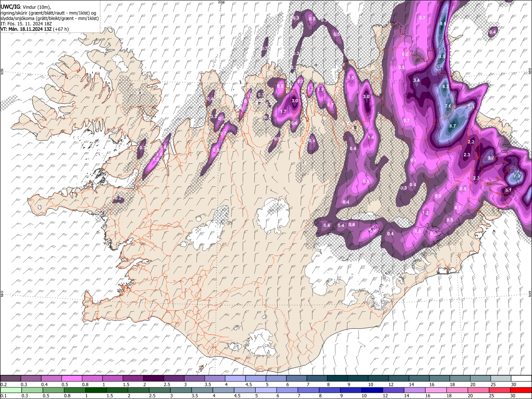The image size is (532, 399).
Task: Click the IT: Fös. 15. 11. 2024 18Z line
Action: pyautogui.click(x=26, y=24)
